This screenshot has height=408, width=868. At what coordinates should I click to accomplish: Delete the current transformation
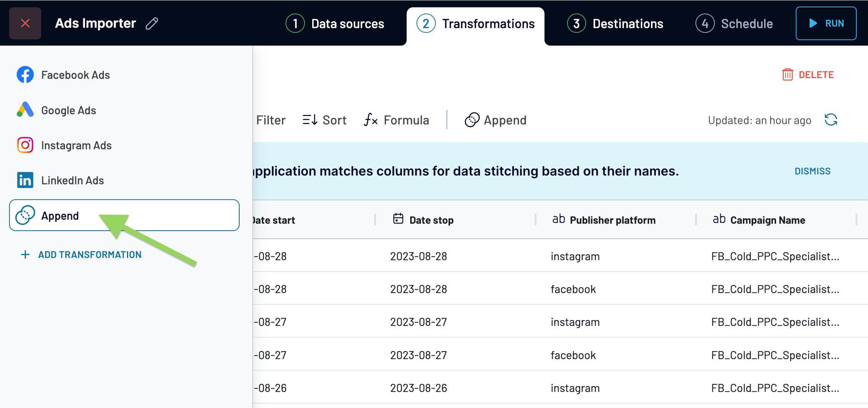coord(808,75)
